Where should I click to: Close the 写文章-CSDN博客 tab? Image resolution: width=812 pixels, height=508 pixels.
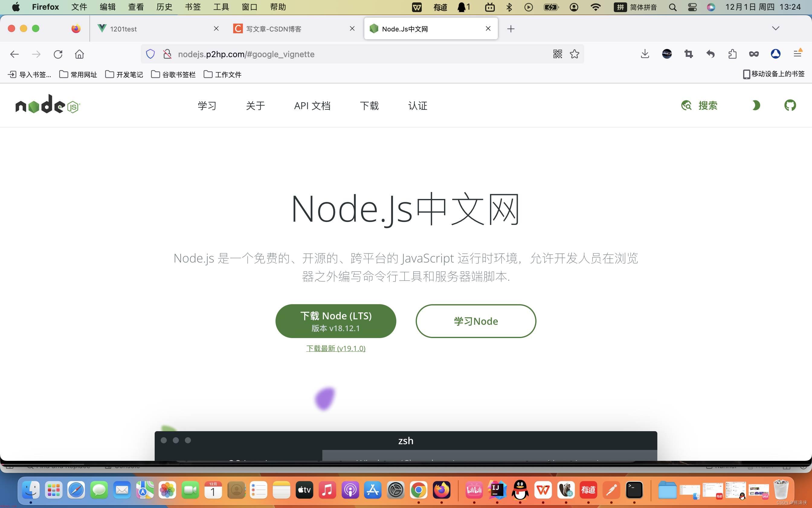(352, 28)
